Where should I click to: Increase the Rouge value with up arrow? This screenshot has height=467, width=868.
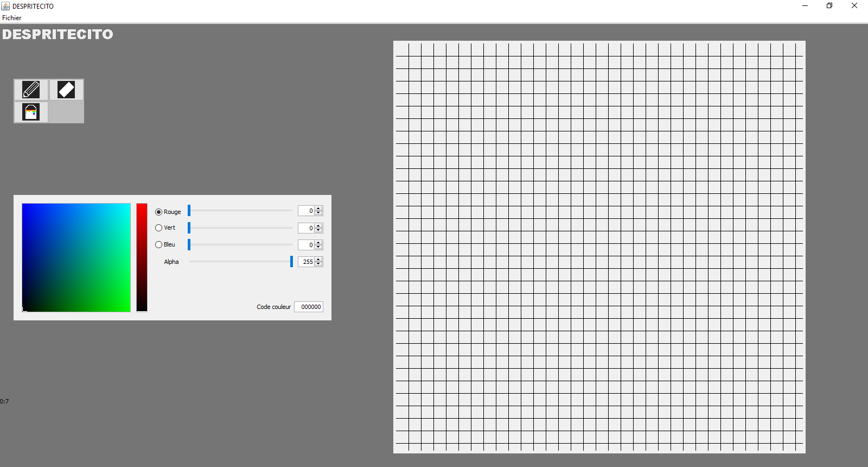318,209
